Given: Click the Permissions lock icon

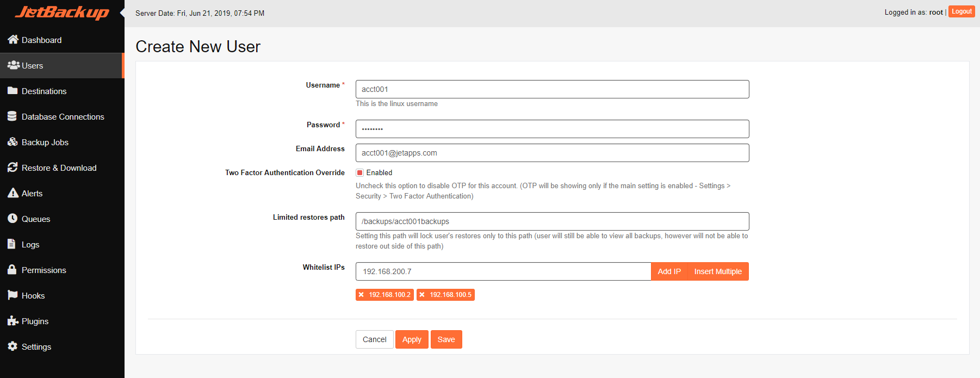Looking at the screenshot, I should tap(12, 269).
